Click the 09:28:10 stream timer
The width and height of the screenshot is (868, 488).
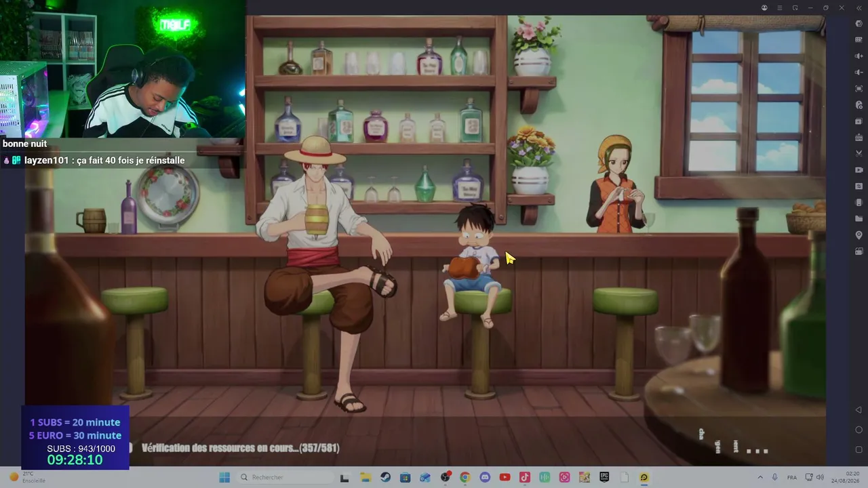(x=75, y=460)
